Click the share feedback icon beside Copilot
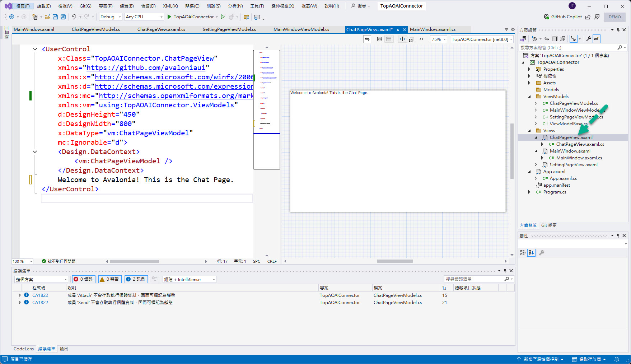 point(588,17)
